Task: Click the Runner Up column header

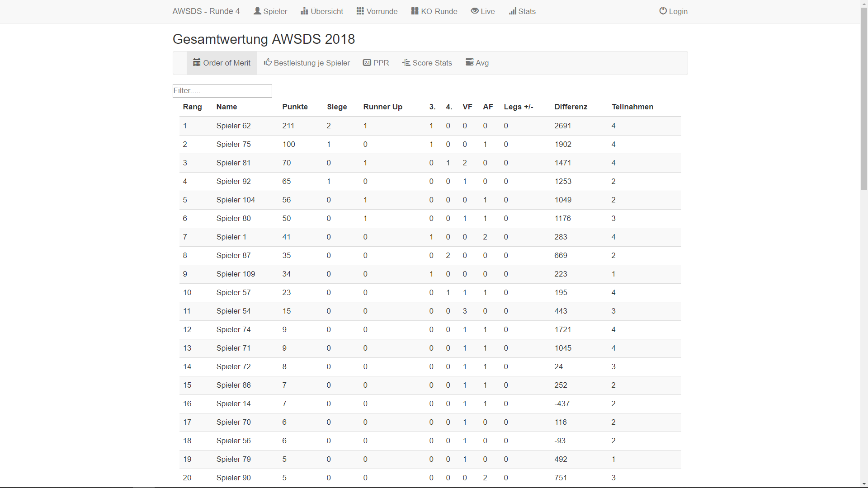Action: pyautogui.click(x=382, y=107)
